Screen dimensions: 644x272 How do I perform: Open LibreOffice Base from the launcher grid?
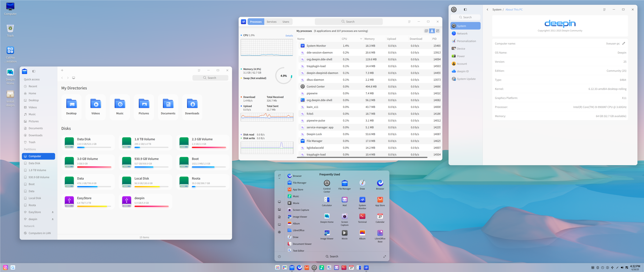[380, 236]
